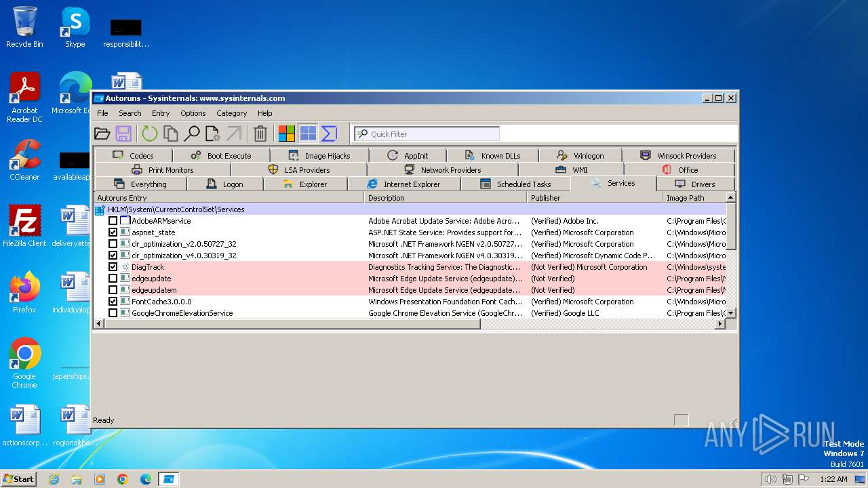The height and width of the screenshot is (488, 868).
Task: Open the AppInit tab
Action: [x=407, y=155]
